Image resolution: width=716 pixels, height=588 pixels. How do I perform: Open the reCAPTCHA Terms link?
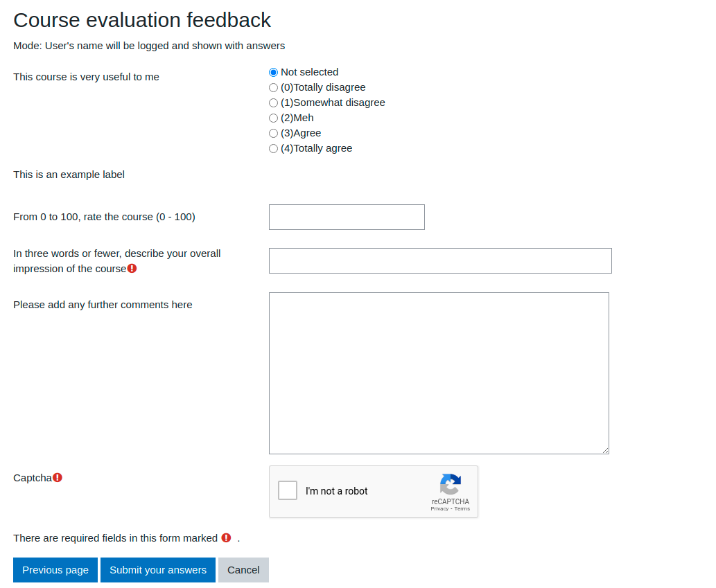(x=462, y=508)
